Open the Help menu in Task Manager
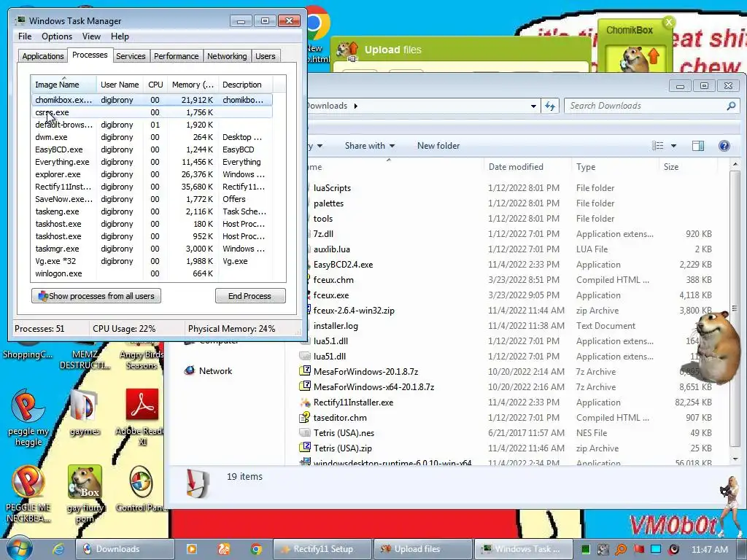This screenshot has height=560, width=747. (x=120, y=36)
